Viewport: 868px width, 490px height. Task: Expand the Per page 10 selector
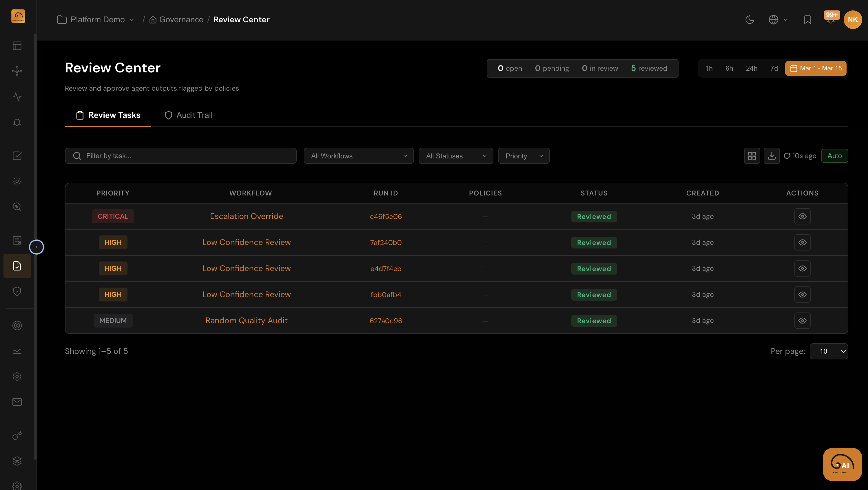[829, 351]
